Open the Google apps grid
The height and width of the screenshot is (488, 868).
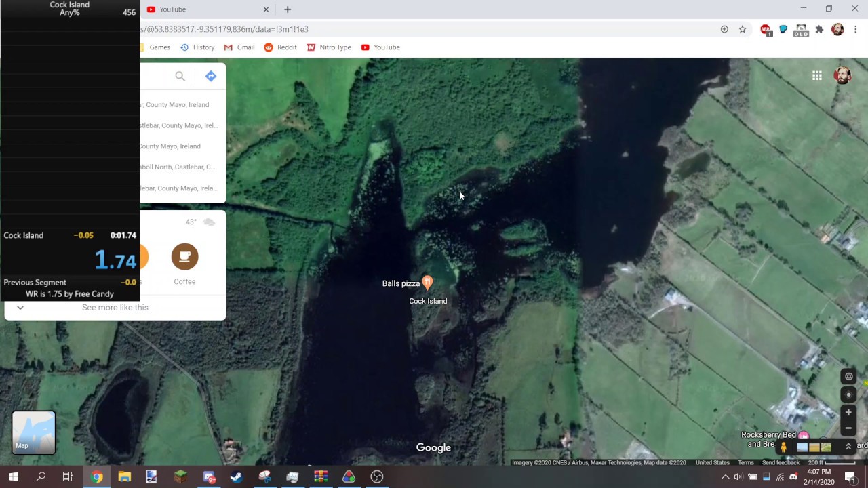tap(817, 75)
